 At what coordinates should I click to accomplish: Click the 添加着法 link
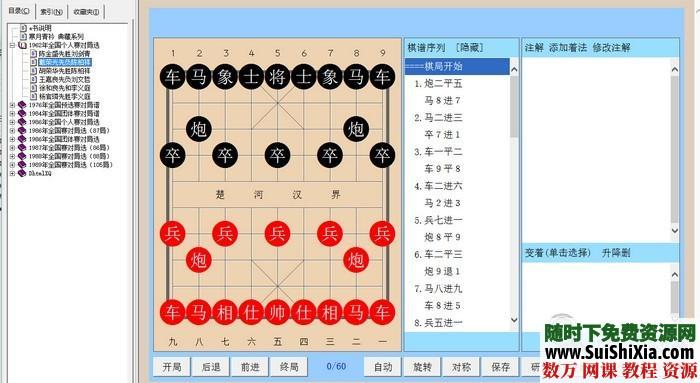click(568, 47)
